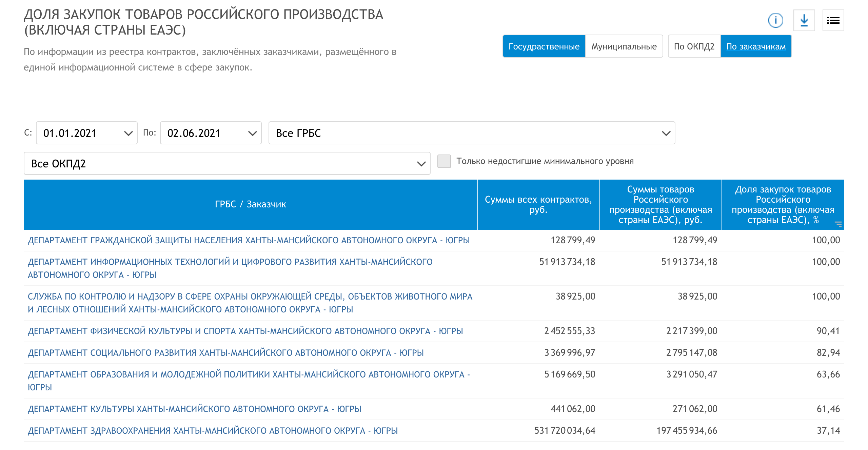This screenshot has width=868, height=450.
Task: Open Департамент гражданской защиты населения link
Action: pyautogui.click(x=249, y=240)
